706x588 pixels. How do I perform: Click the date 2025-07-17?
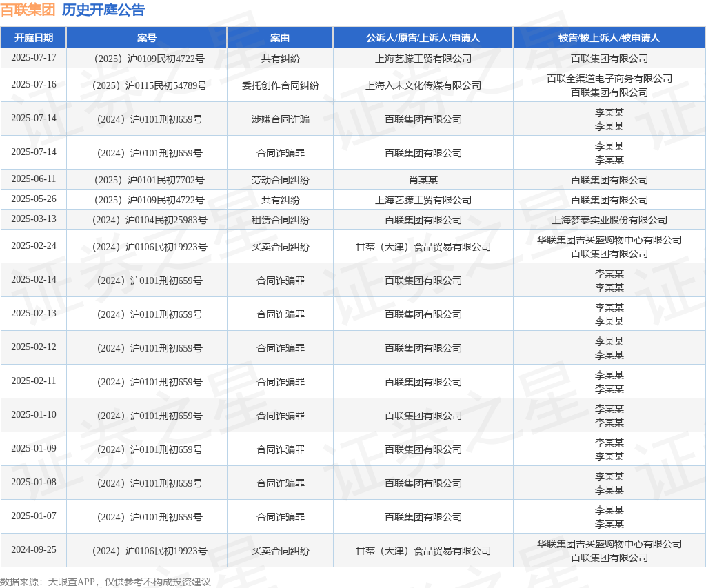(34, 58)
